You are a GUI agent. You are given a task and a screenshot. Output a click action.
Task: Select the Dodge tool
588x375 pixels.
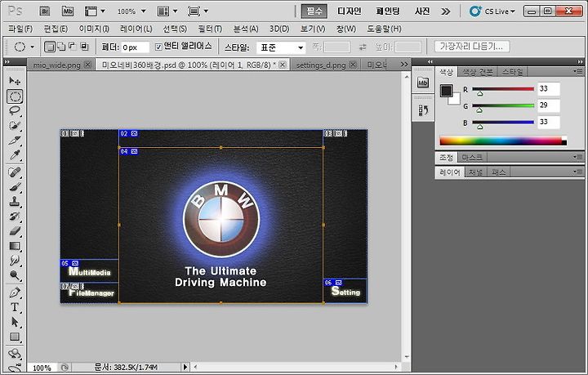15,275
